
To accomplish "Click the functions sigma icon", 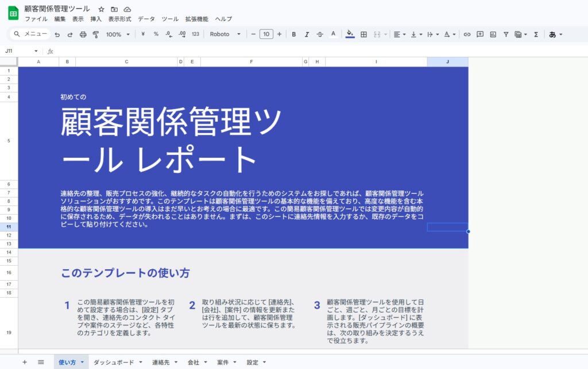I will pyautogui.click(x=536, y=34).
